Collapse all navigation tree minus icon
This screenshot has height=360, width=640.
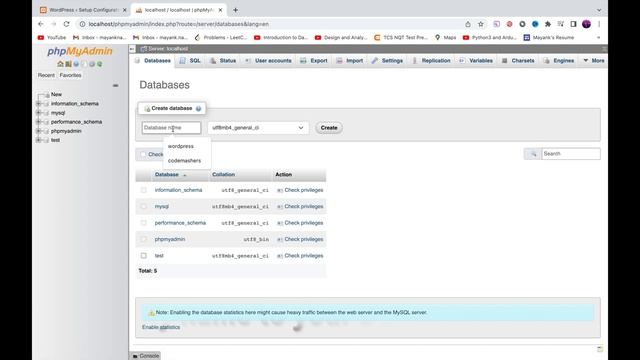(116, 86)
